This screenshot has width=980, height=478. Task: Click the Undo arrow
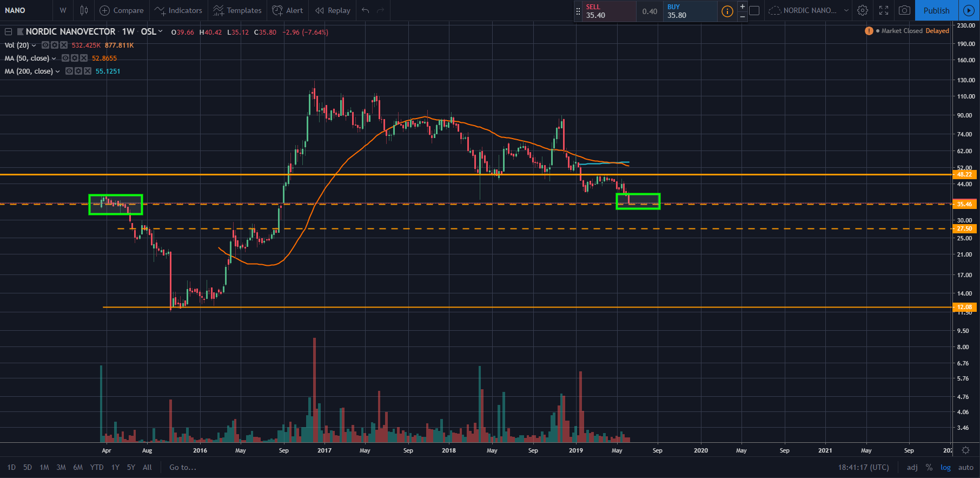pos(366,10)
